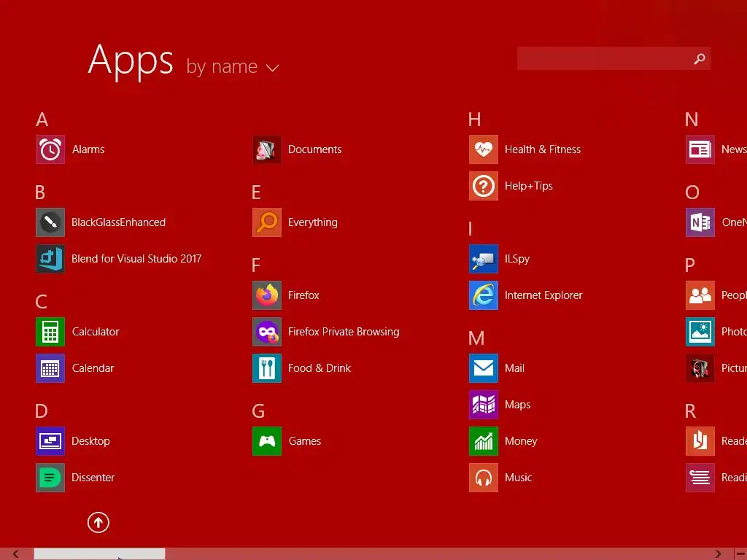Select the letter E group header
This screenshot has width=747, height=560.
coord(256,192)
